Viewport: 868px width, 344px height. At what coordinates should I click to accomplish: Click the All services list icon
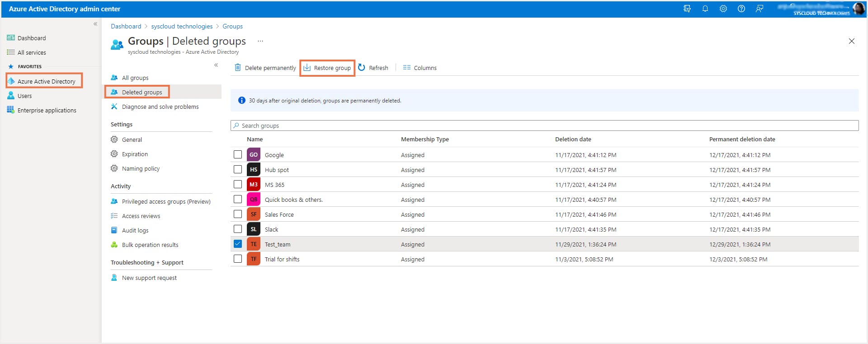tap(11, 52)
